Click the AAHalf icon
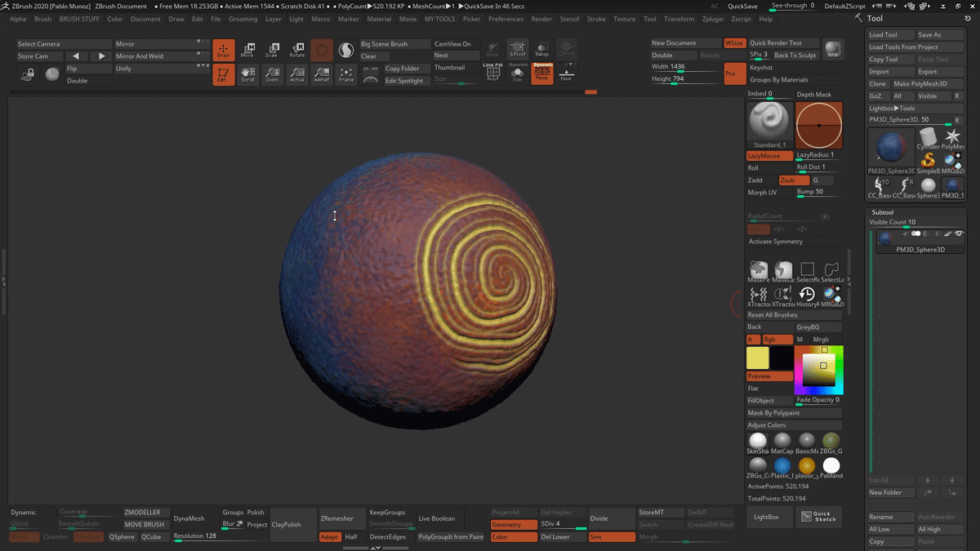 (x=321, y=74)
